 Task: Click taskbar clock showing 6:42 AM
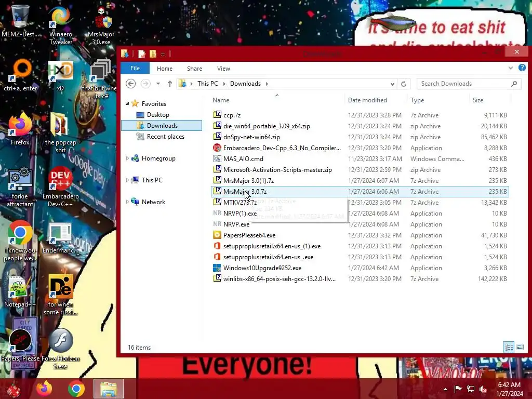(509, 389)
